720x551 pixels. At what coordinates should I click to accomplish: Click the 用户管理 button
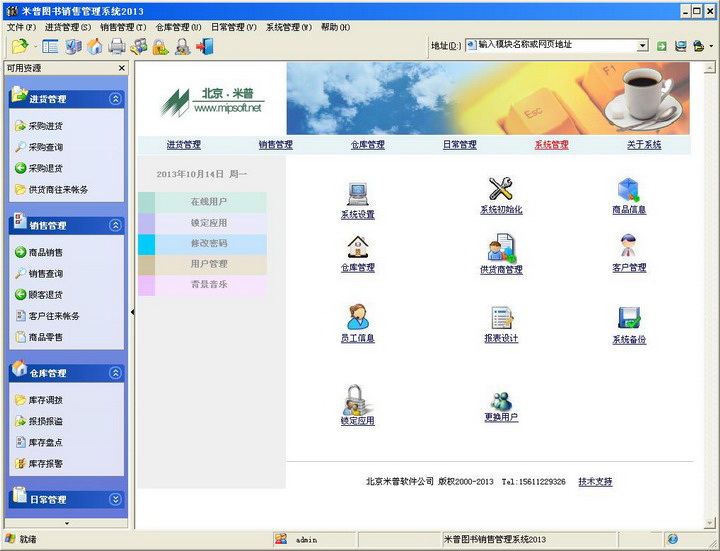pyautogui.click(x=202, y=264)
